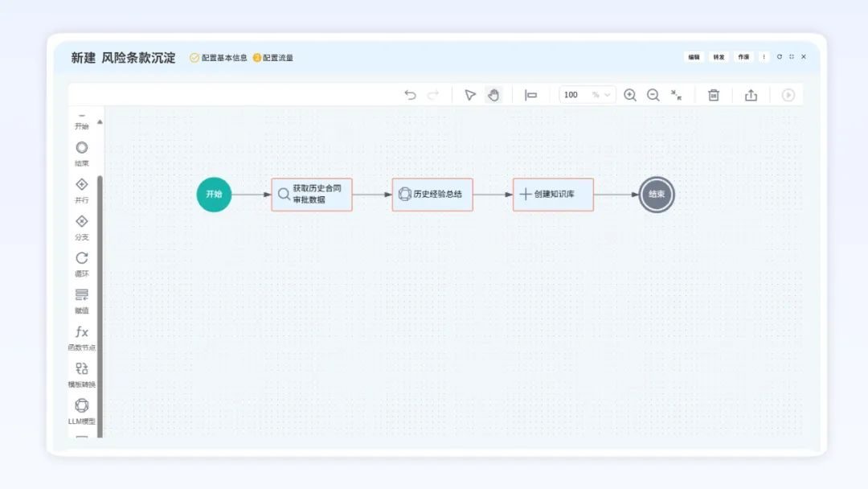The width and height of the screenshot is (868, 489).
Task: Pick the 循环 loop node icon
Action: click(81, 258)
